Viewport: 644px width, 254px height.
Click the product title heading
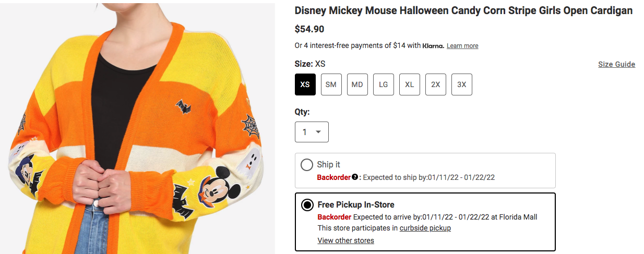coord(463,11)
